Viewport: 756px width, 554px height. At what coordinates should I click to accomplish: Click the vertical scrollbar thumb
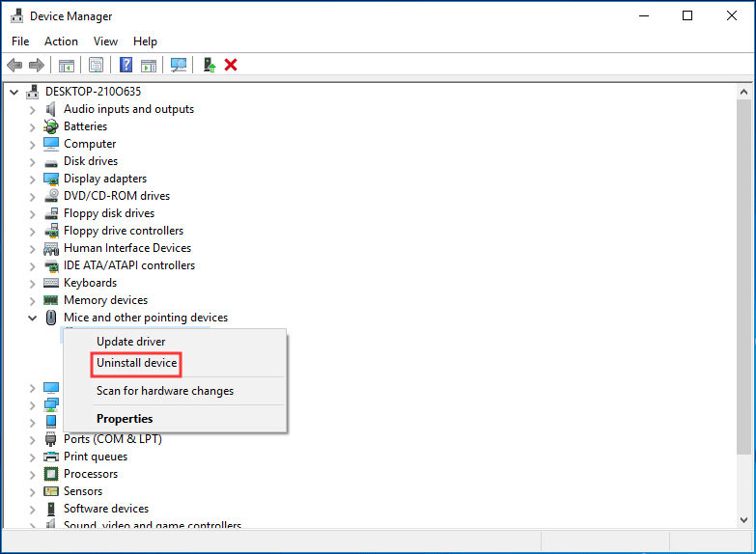[x=744, y=276]
